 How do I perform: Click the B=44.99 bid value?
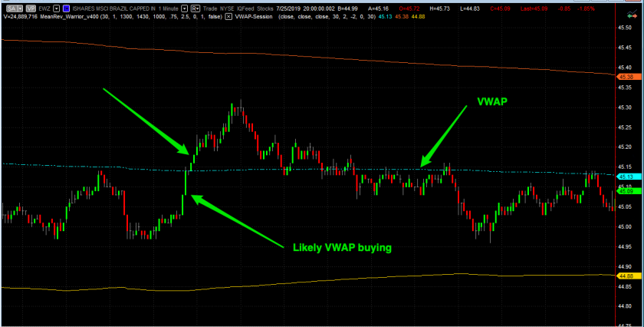pos(347,8)
